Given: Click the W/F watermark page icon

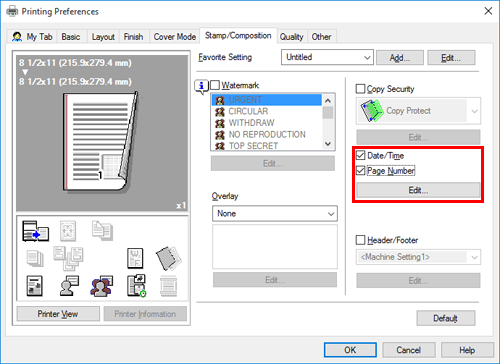Looking at the screenshot, I should click(x=135, y=258).
